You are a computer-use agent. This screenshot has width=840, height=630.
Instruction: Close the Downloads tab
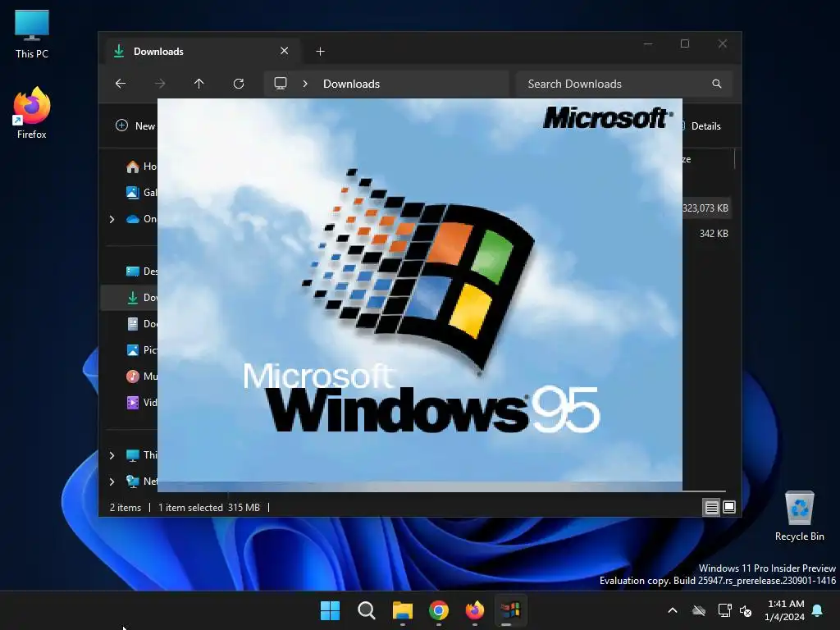click(x=285, y=51)
